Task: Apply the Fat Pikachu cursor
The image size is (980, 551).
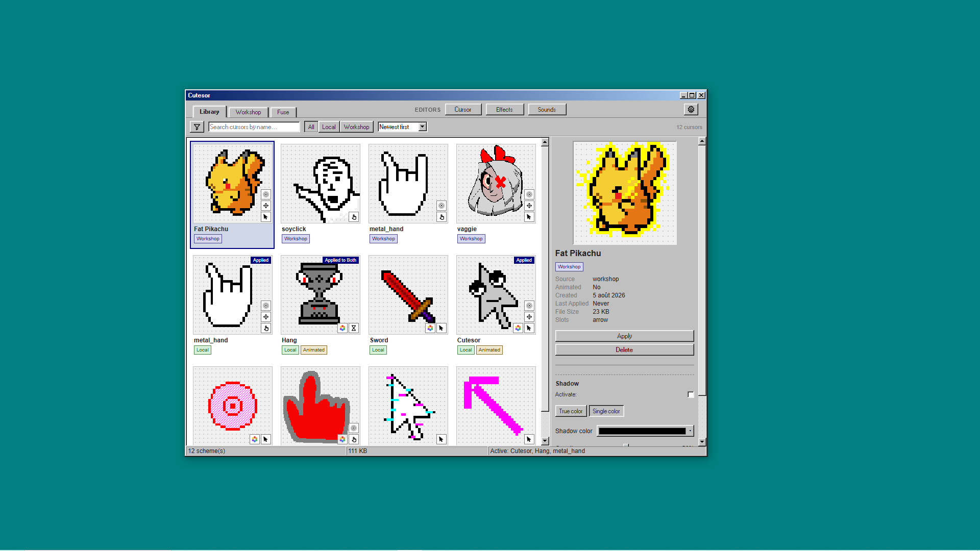Action: coord(625,336)
